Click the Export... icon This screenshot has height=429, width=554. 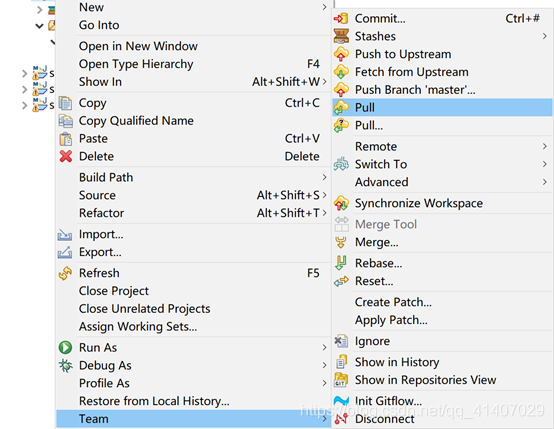[65, 252]
